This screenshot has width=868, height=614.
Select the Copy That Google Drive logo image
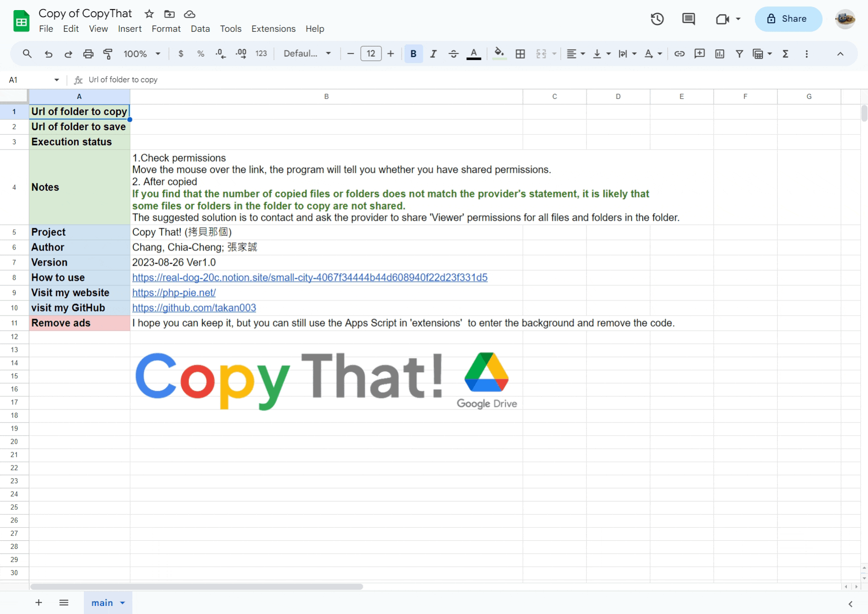(x=326, y=381)
